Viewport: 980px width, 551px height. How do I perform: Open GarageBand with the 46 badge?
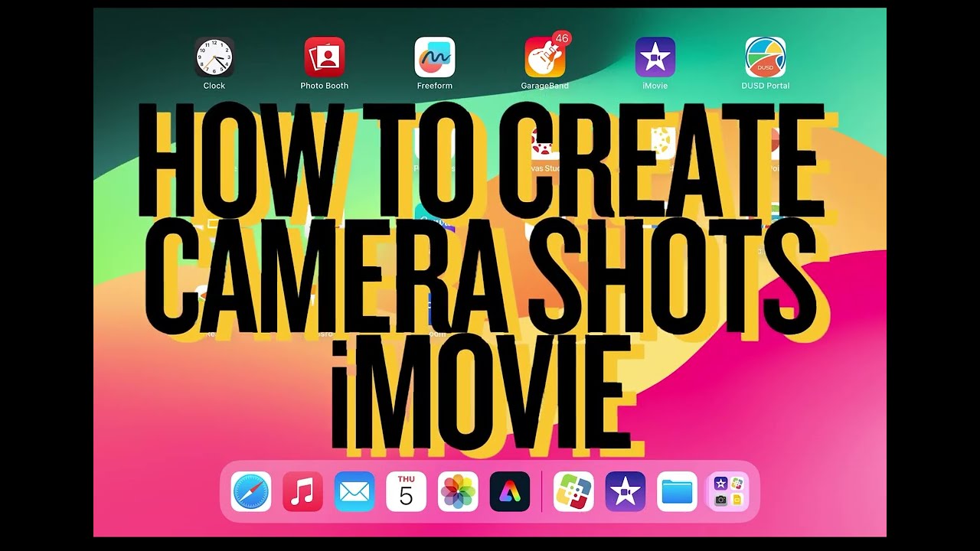click(545, 57)
